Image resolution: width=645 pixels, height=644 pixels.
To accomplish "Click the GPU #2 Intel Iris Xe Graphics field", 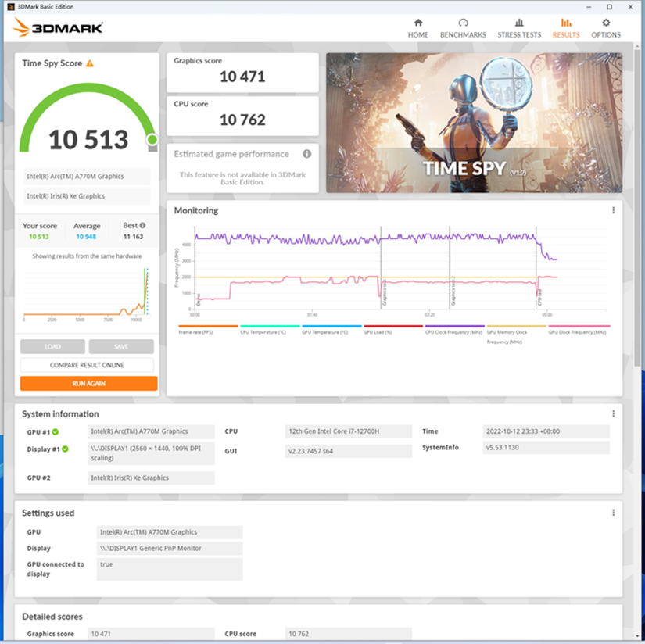I will [x=151, y=478].
